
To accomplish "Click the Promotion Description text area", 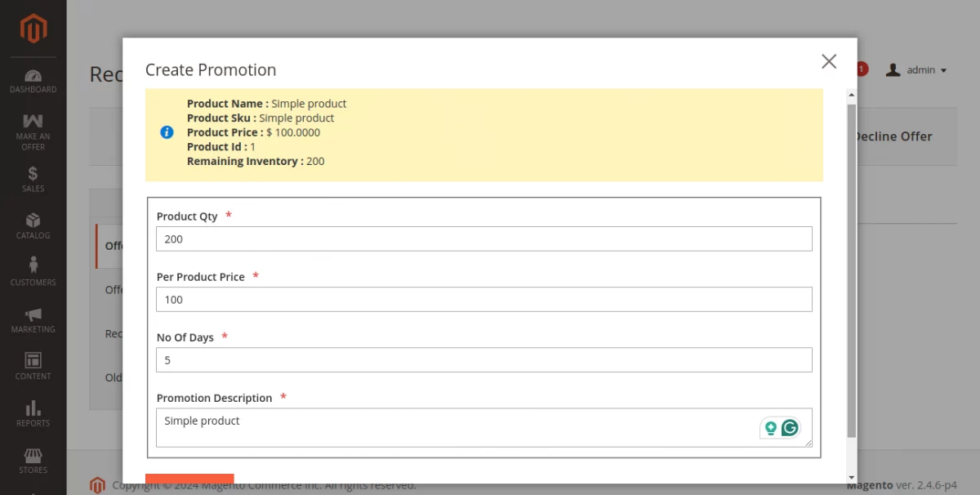I will click(457, 427).
